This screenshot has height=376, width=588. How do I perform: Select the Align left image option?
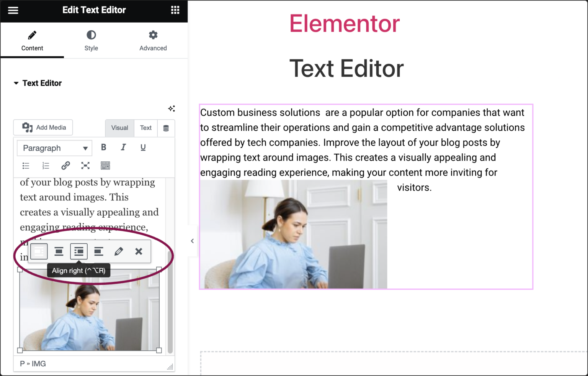[39, 251]
